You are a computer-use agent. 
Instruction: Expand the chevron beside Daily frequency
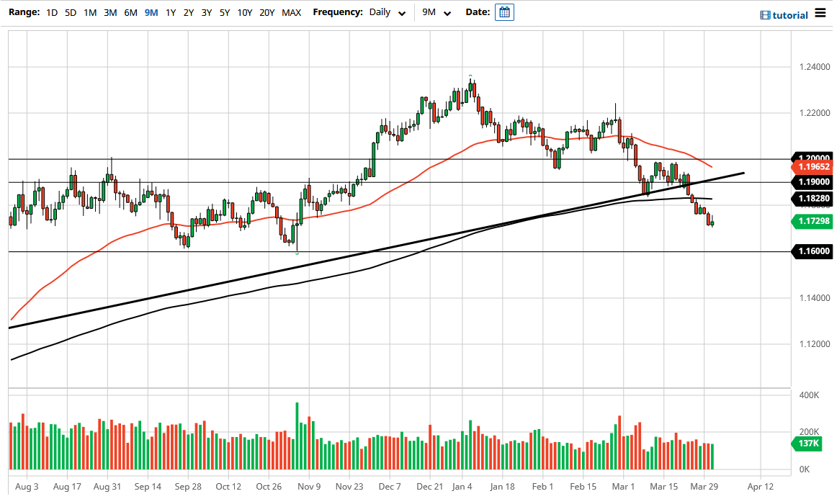coord(402,13)
